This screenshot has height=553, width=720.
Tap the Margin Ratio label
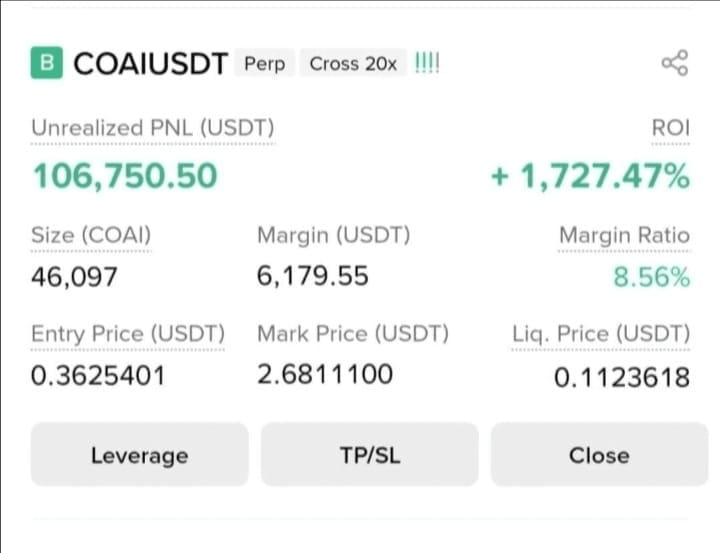[624, 235]
